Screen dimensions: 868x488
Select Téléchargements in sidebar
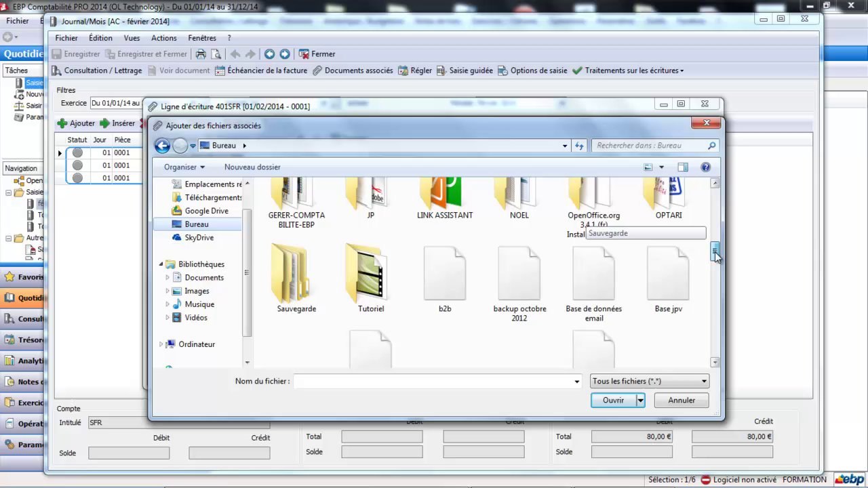tap(206, 197)
